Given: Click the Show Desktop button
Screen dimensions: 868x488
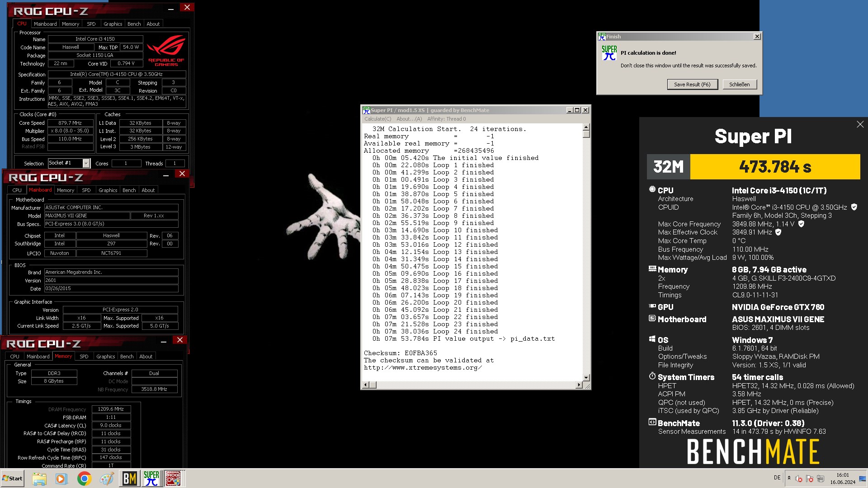Looking at the screenshot, I should 863,479.
